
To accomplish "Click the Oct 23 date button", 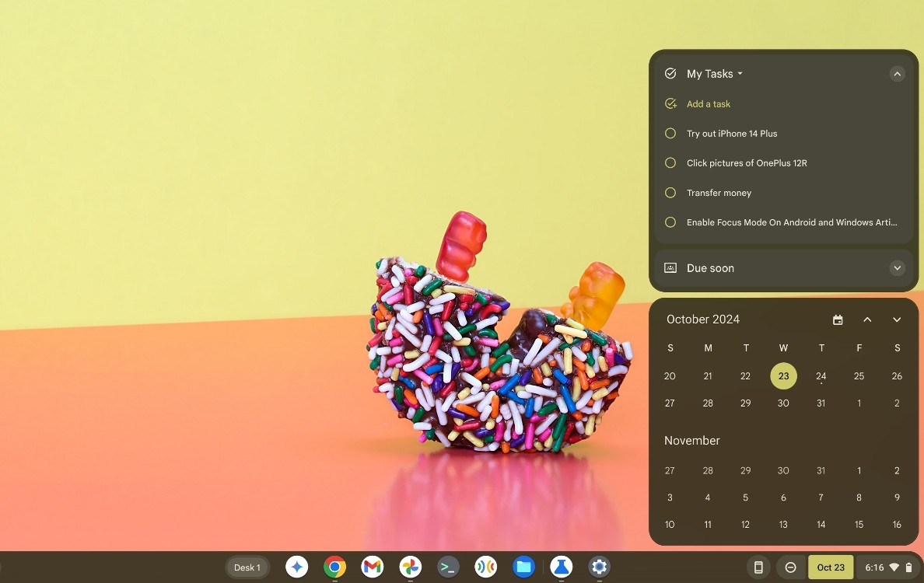I will (x=831, y=567).
